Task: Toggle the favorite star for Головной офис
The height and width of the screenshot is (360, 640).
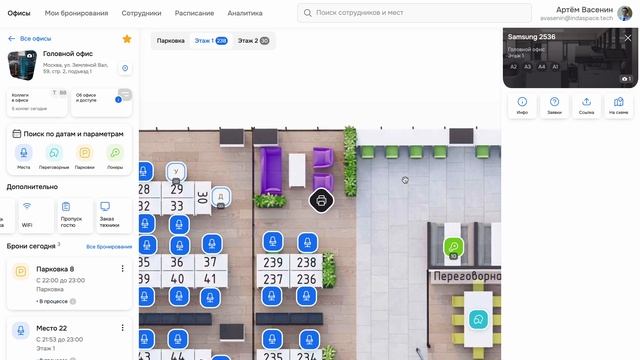Action: [127, 39]
